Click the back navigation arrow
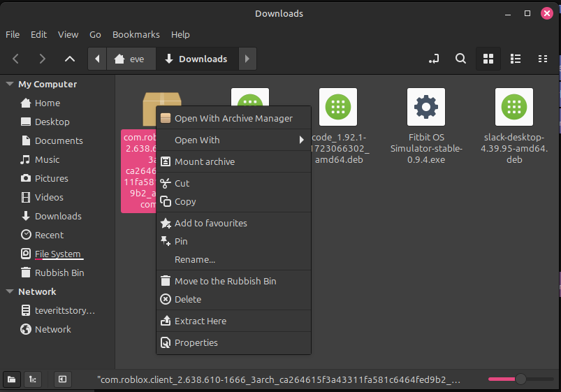This screenshot has width=561, height=392. [16, 59]
